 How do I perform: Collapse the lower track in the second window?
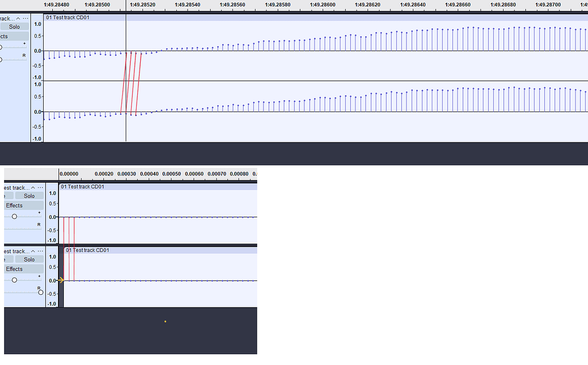(33, 251)
